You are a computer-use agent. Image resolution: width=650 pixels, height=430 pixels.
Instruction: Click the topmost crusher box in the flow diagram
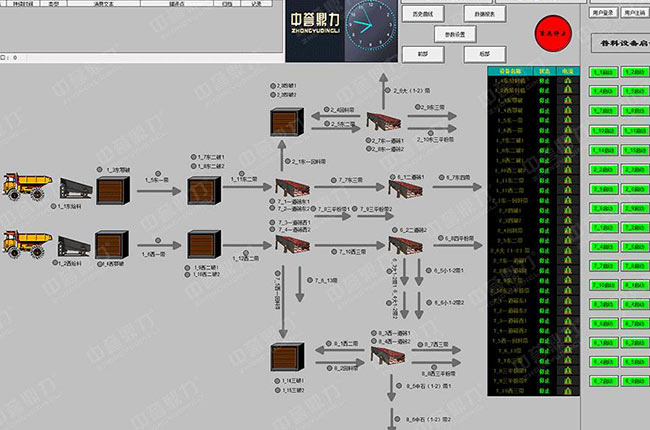pyautogui.click(x=287, y=127)
